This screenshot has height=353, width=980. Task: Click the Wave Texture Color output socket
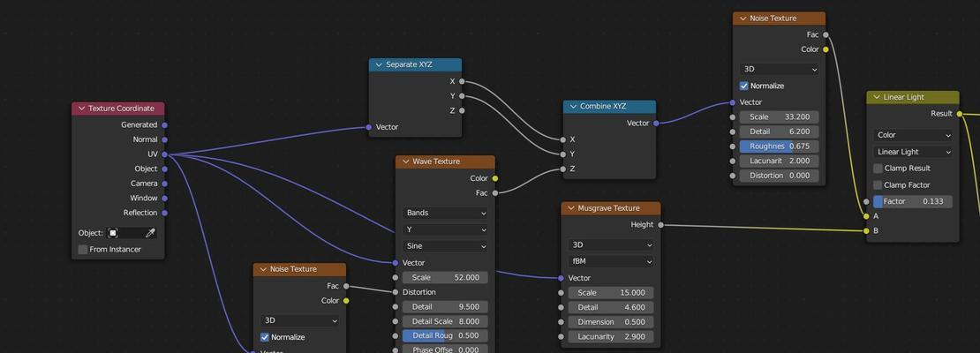(494, 178)
